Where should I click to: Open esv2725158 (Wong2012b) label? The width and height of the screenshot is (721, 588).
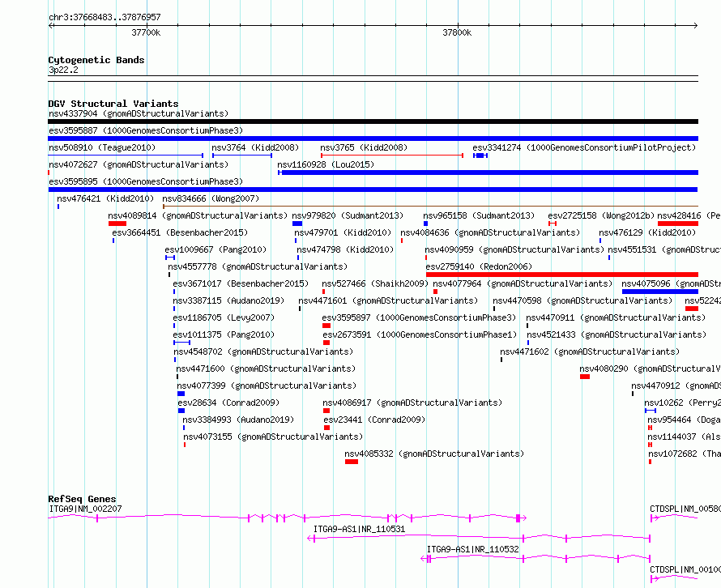pos(601,215)
